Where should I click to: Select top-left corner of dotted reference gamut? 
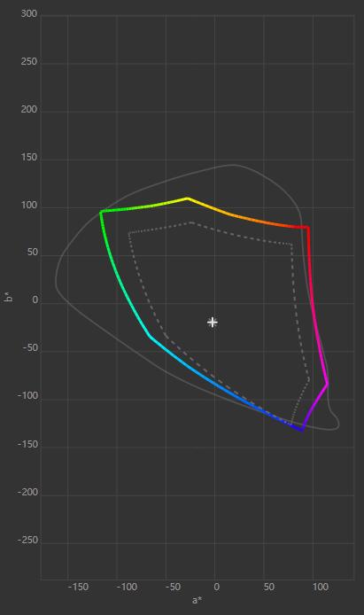click(129, 233)
